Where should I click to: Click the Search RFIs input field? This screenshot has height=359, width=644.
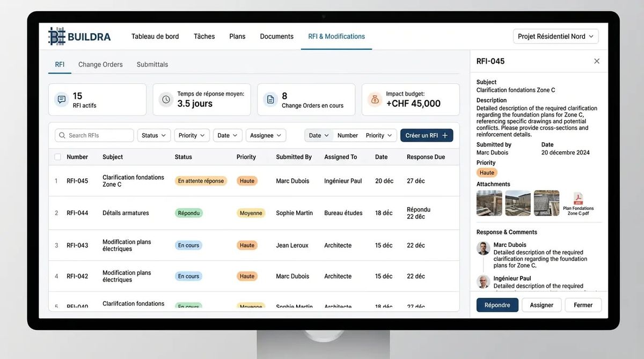(94, 135)
